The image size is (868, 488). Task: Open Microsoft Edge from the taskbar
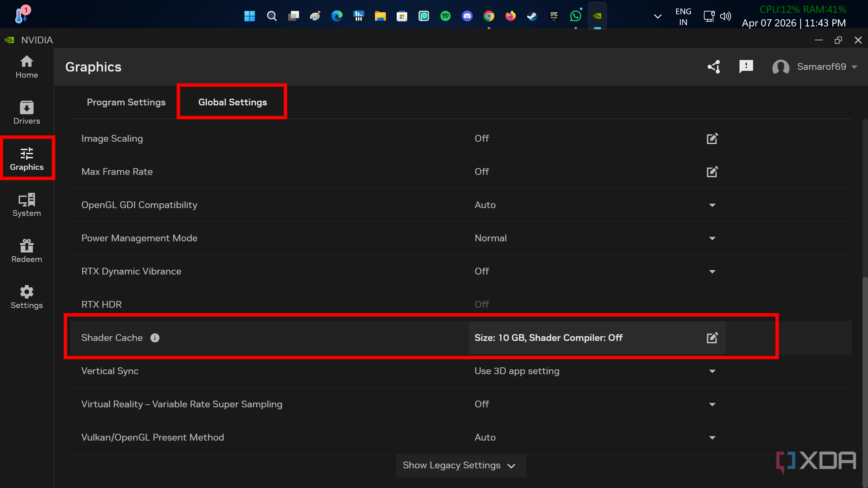(337, 16)
